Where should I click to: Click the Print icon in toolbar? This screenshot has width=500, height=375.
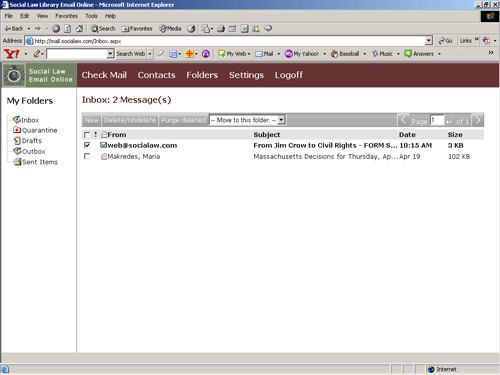221,29
